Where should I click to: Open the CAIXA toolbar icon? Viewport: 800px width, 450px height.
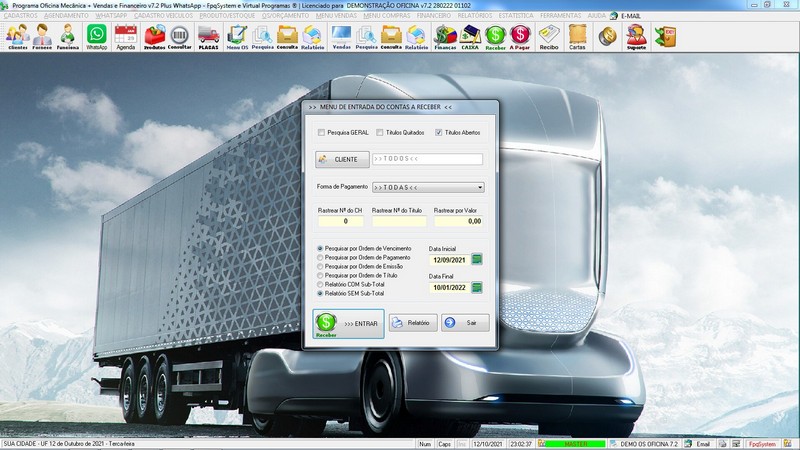coord(470,37)
